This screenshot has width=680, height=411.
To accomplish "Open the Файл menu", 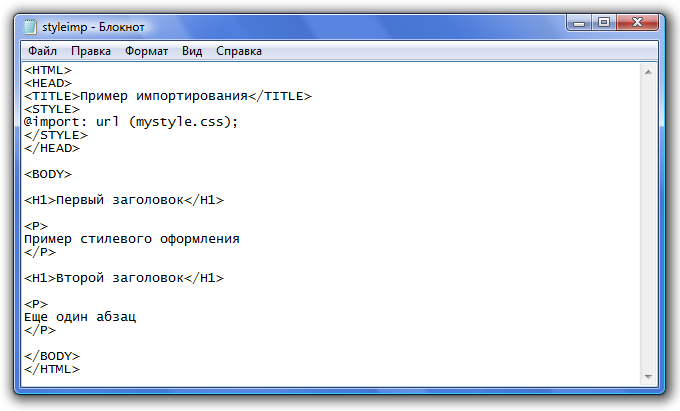I will coord(42,51).
